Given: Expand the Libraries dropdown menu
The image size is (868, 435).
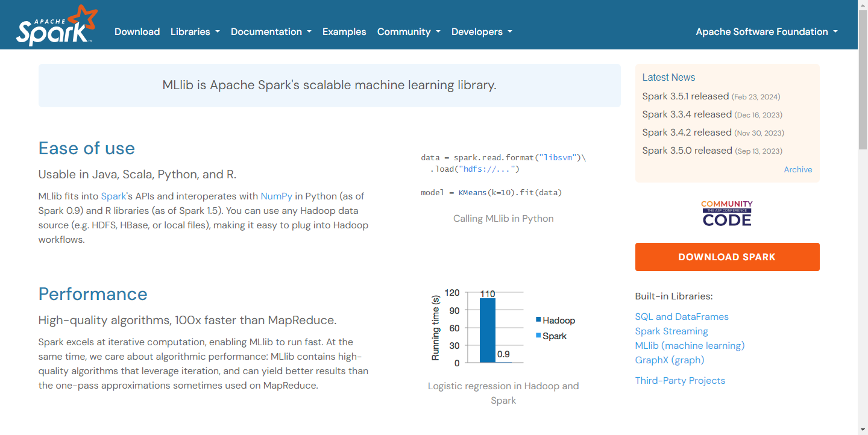Looking at the screenshot, I should [195, 32].
